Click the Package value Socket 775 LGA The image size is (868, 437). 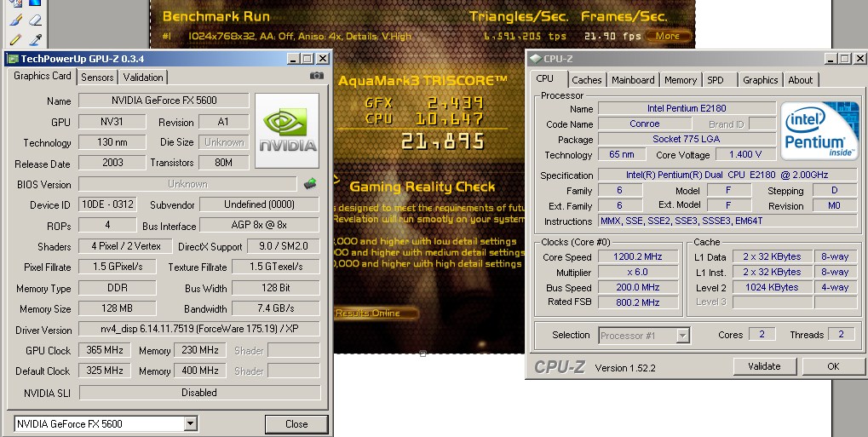click(687, 139)
